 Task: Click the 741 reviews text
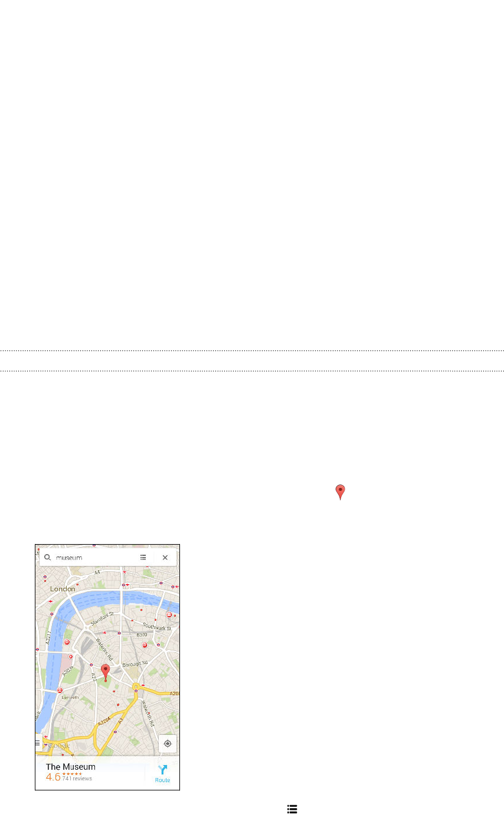pos(77,779)
